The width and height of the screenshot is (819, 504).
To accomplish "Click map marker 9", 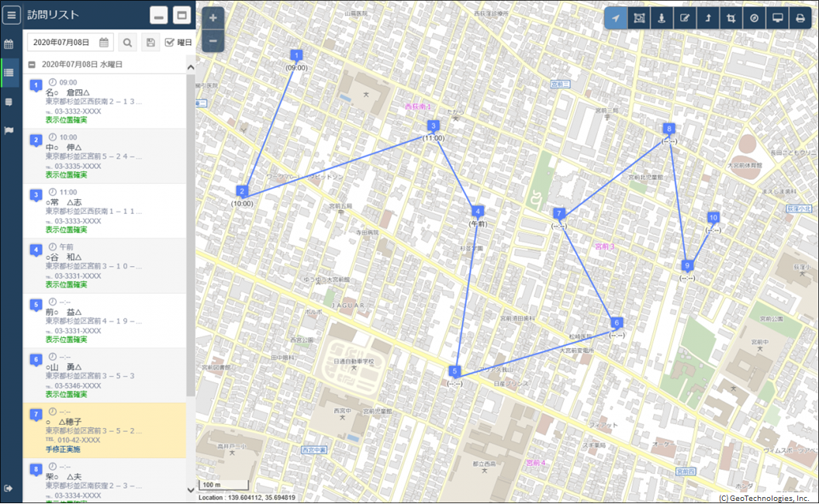I will click(x=687, y=267).
